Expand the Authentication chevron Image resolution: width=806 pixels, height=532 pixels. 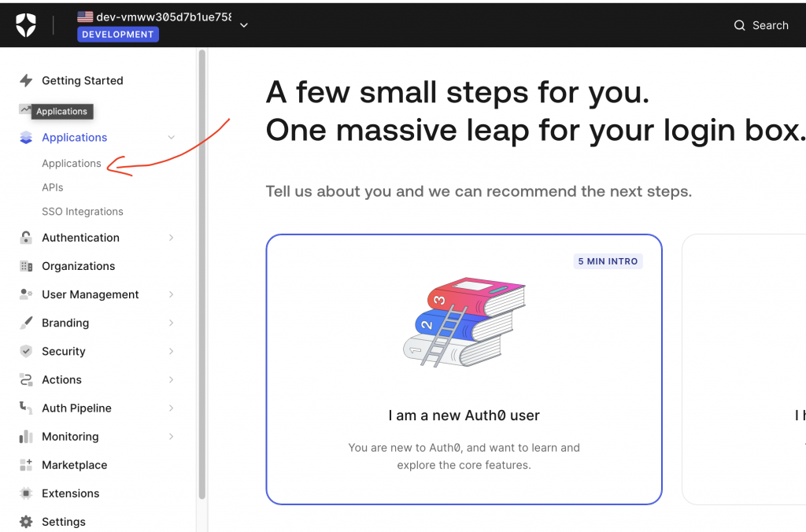click(x=171, y=238)
